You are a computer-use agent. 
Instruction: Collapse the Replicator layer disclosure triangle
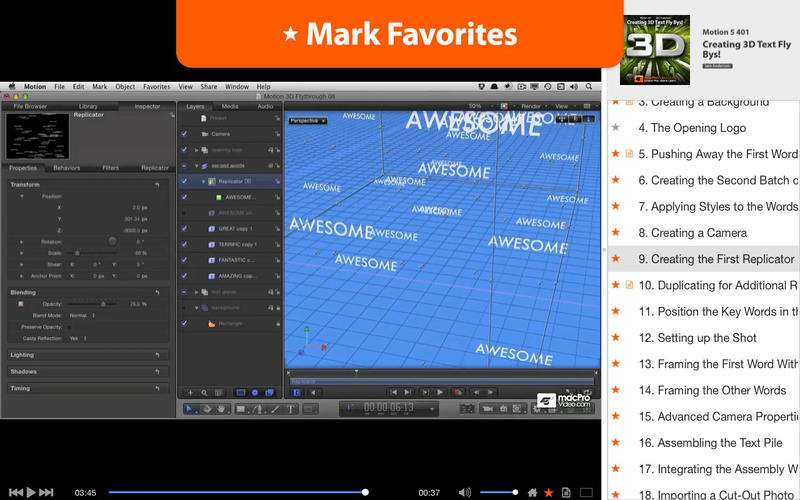(204, 181)
